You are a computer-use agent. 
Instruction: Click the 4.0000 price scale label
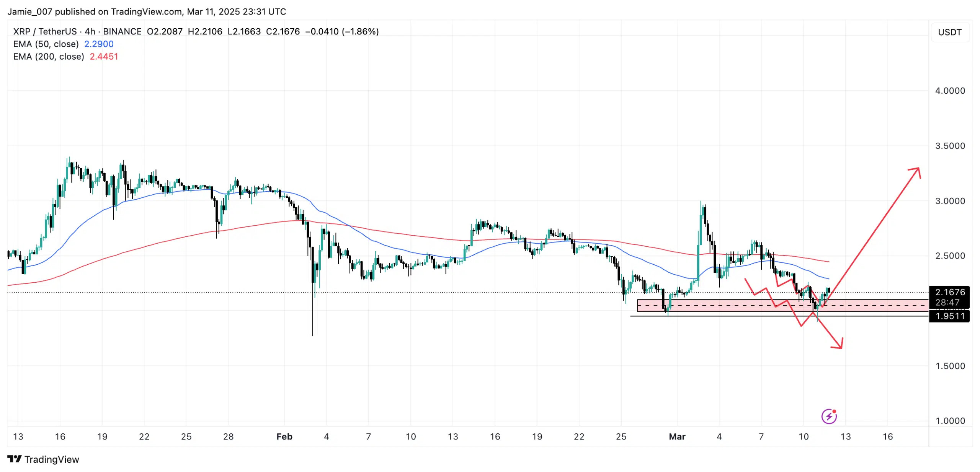tap(950, 91)
